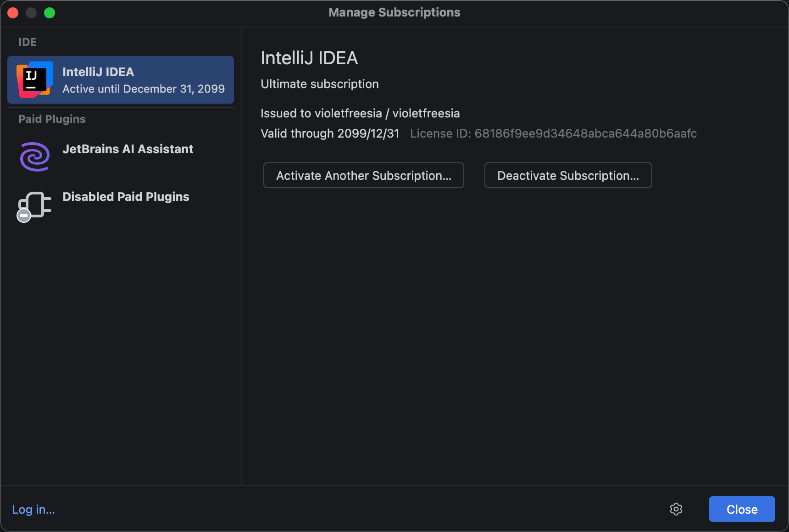Click the Disabled Paid Plugins plug icon
The width and height of the screenshot is (789, 532).
pos(34,205)
